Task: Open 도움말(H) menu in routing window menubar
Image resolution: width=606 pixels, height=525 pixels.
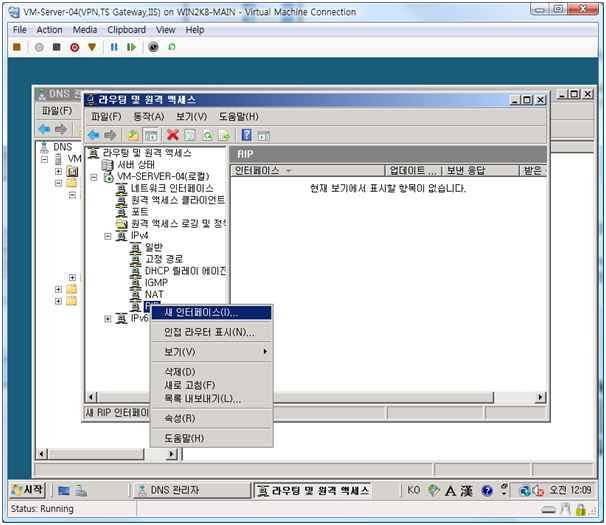Action: pos(238,116)
